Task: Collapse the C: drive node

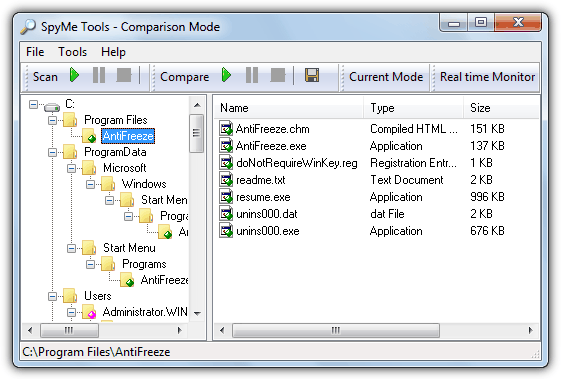Action: pos(33,105)
